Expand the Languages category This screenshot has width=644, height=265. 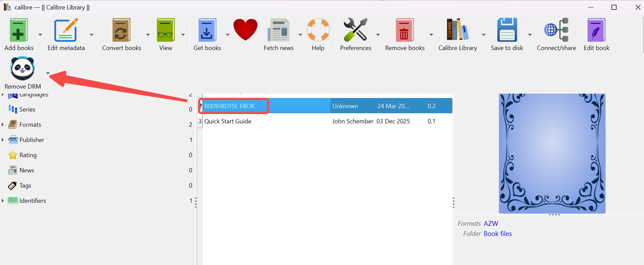3,95
